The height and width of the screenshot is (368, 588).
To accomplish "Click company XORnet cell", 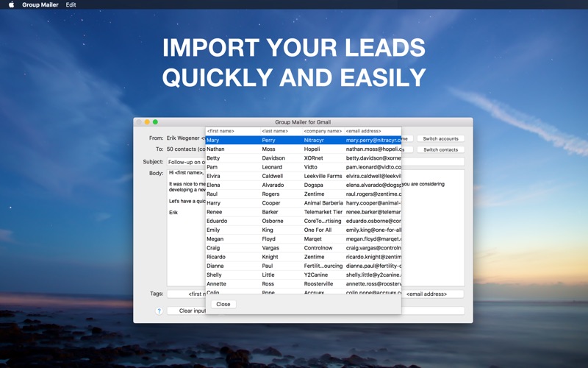I will click(314, 158).
